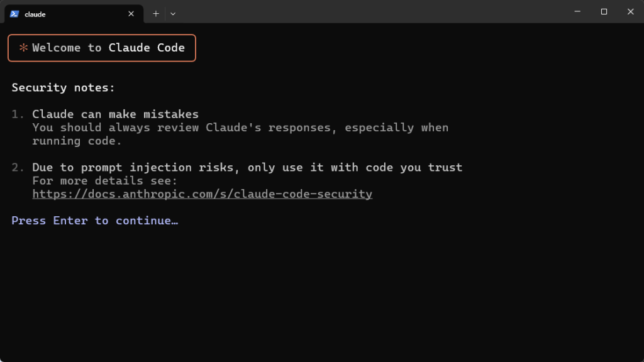The width and height of the screenshot is (644, 362).
Task: Minimize the terminal window
Action: coord(577,11)
